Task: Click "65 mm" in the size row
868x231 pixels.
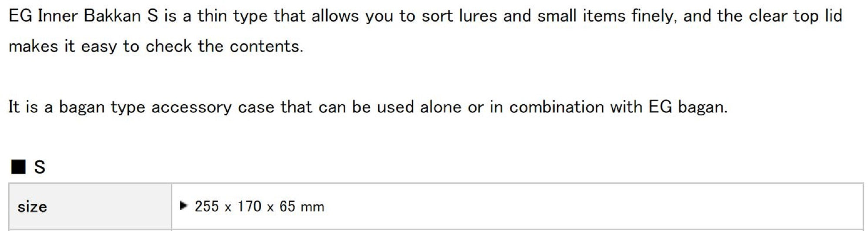Action: (302, 206)
